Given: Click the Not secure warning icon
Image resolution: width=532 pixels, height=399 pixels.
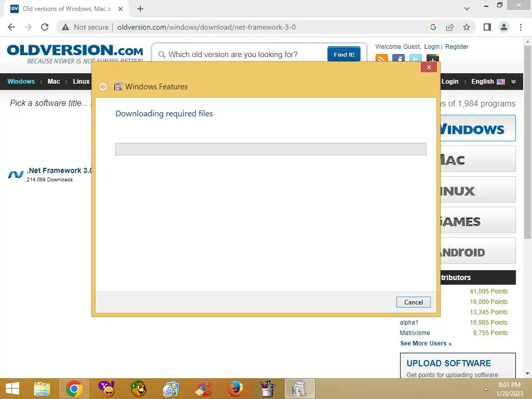Looking at the screenshot, I should pos(65,27).
